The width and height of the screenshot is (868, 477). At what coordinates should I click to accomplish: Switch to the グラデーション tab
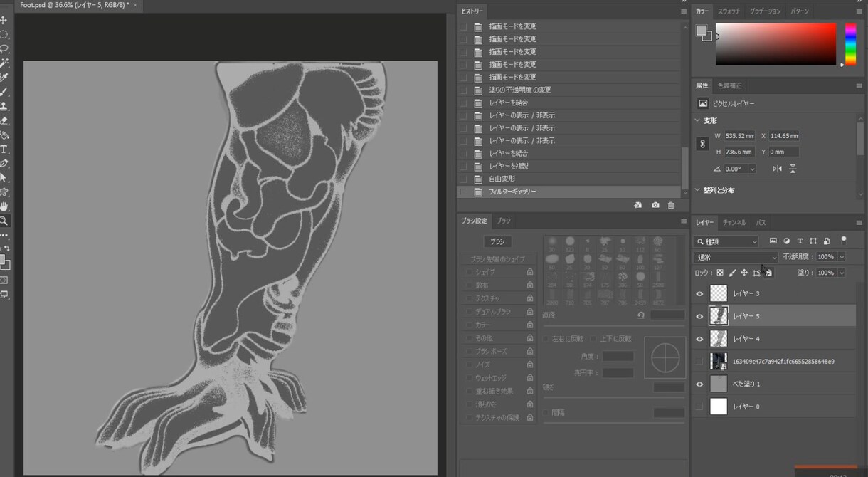coord(766,11)
